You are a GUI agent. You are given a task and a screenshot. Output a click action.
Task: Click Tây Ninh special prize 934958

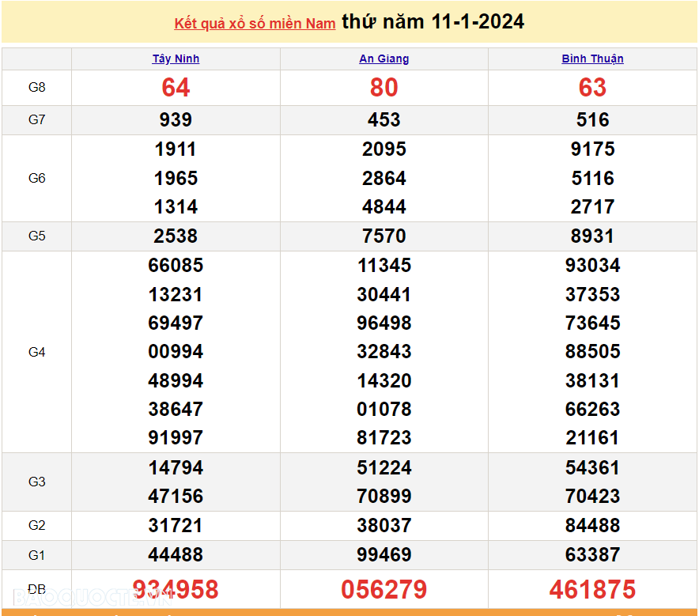[176, 589]
